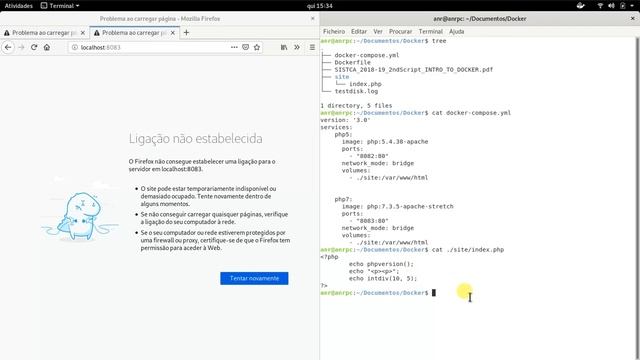
Task: Click 'image: php:7.3.5-apache-stretch' line
Action: pos(398,207)
